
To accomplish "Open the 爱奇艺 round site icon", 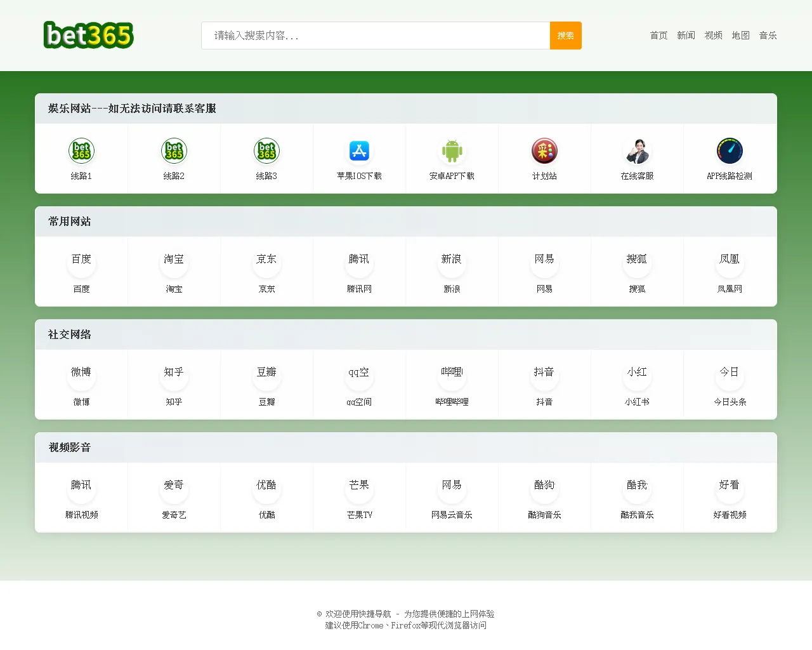I will coord(174,489).
